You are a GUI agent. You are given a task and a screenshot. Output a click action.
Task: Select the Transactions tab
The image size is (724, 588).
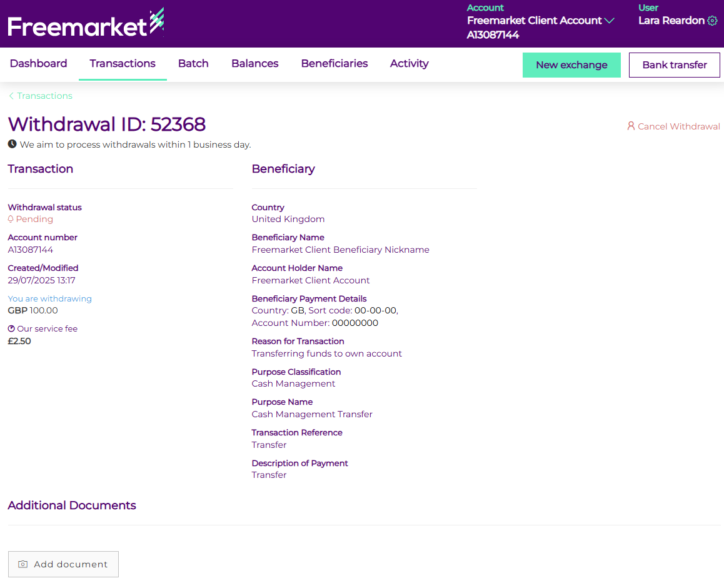tap(123, 64)
